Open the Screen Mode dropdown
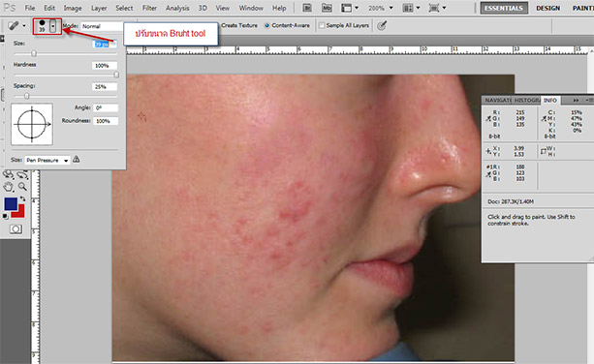The image size is (594, 364). tap(438, 8)
